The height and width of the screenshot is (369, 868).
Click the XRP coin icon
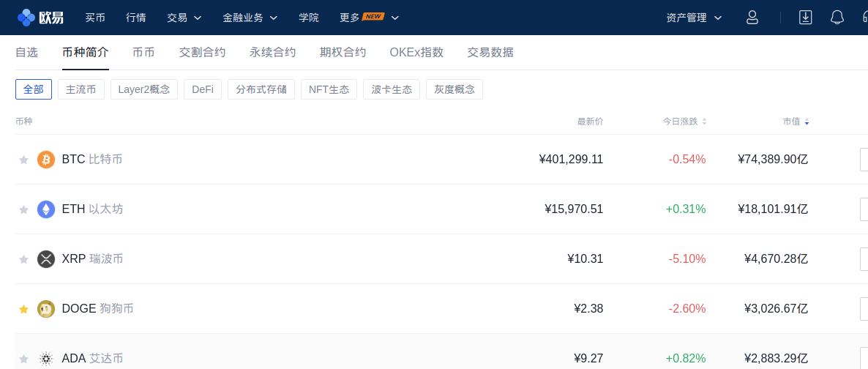[46, 259]
